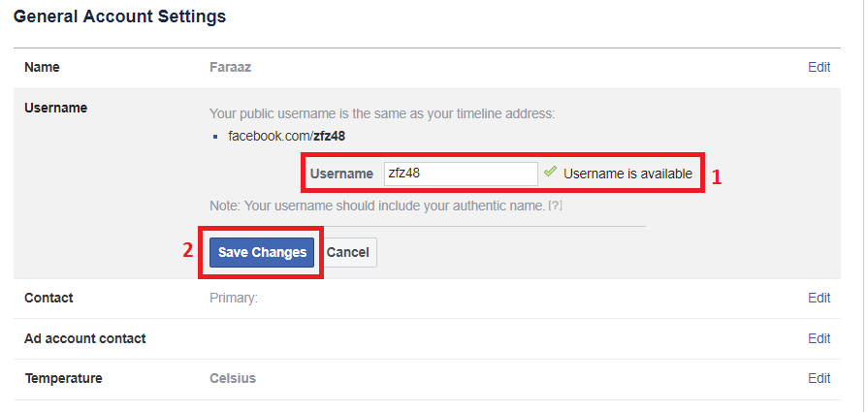This screenshot has height=412, width=868.
Task: Click the green checkmark availability icon
Action: (x=550, y=173)
